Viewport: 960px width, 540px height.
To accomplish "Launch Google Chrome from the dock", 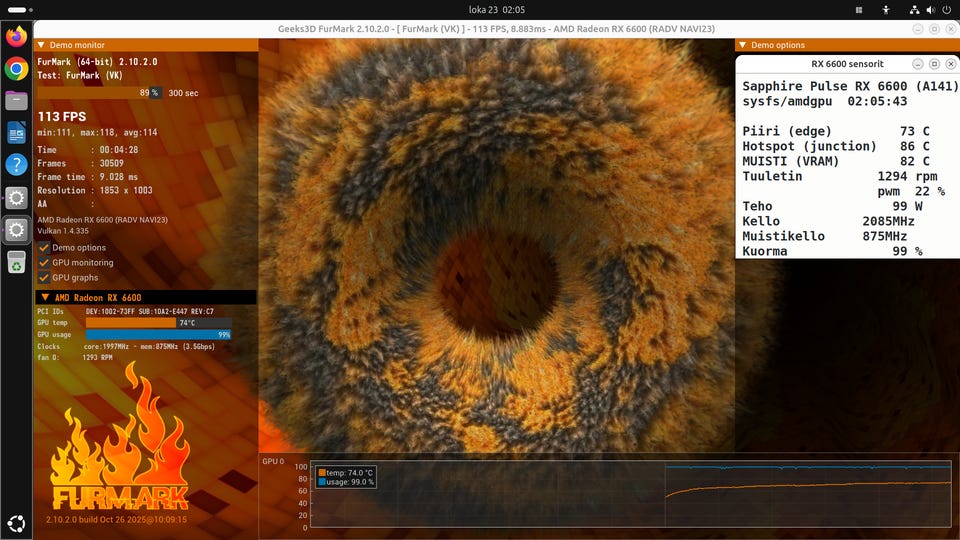I will [x=17, y=69].
